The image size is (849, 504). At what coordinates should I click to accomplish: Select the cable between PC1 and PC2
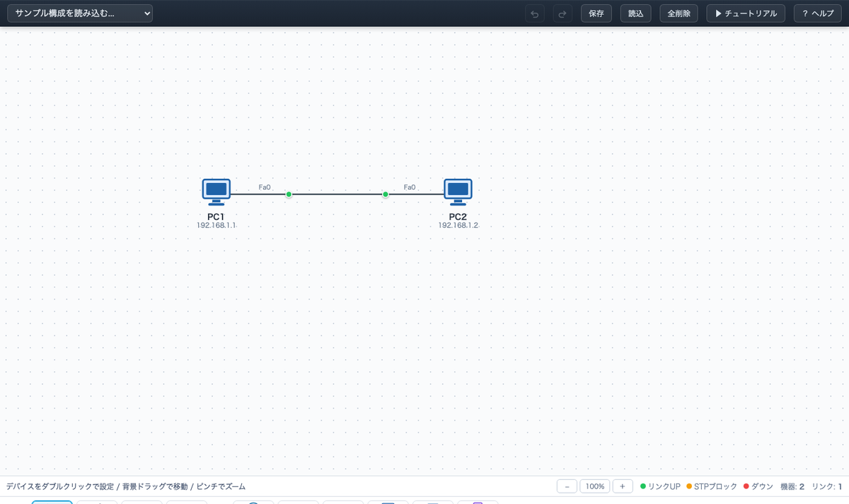[337, 194]
